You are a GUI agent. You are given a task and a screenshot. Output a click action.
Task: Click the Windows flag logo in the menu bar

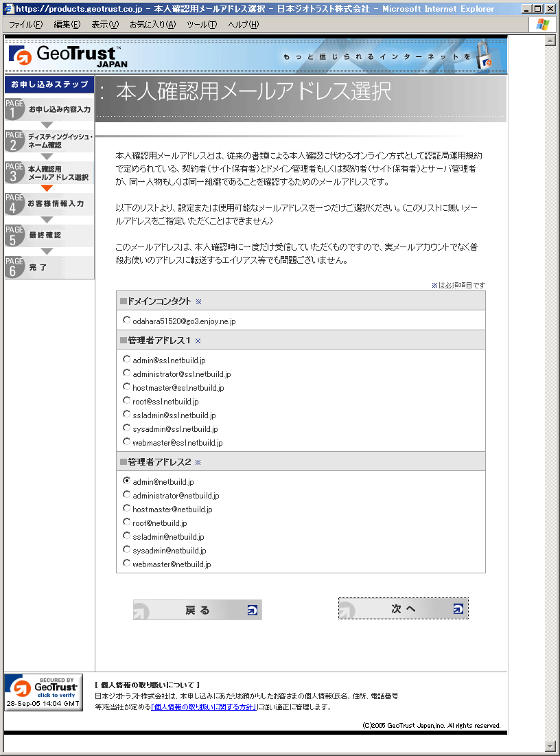click(x=543, y=24)
